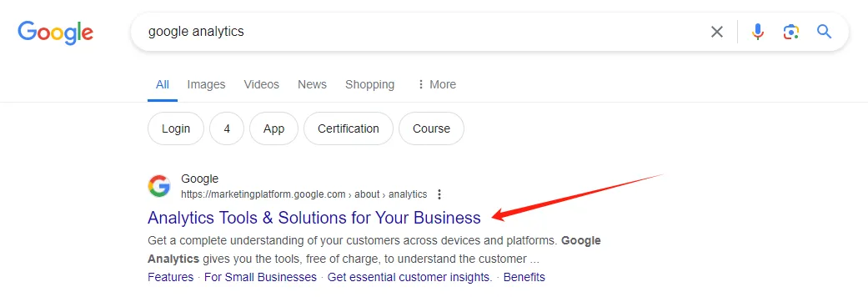
Task: Open Analytics Tools & Solutions result link
Action: [314, 218]
